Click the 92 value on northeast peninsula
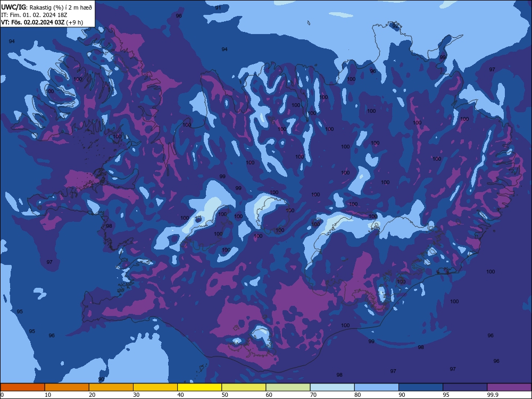 395,26
